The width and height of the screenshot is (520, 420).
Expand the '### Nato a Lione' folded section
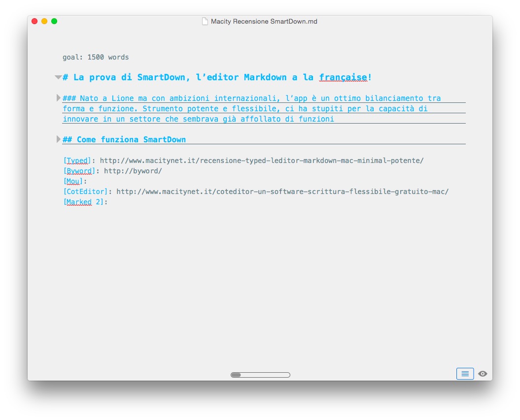[58, 98]
